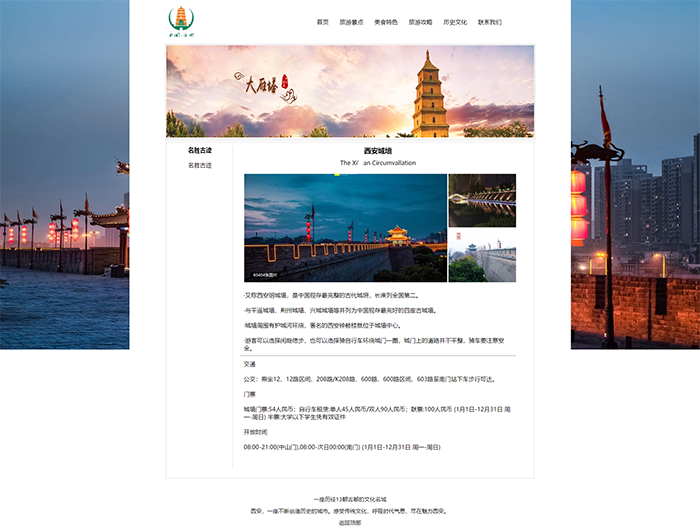The width and height of the screenshot is (700, 530).
Task: Navigate to the 历史文化 page
Action: pos(455,22)
